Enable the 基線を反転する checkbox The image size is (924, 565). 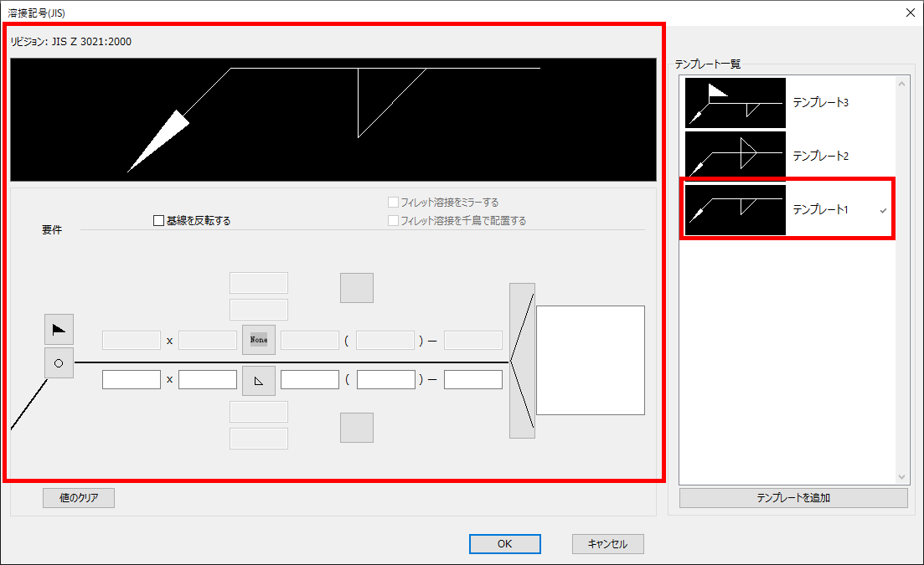coord(158,221)
